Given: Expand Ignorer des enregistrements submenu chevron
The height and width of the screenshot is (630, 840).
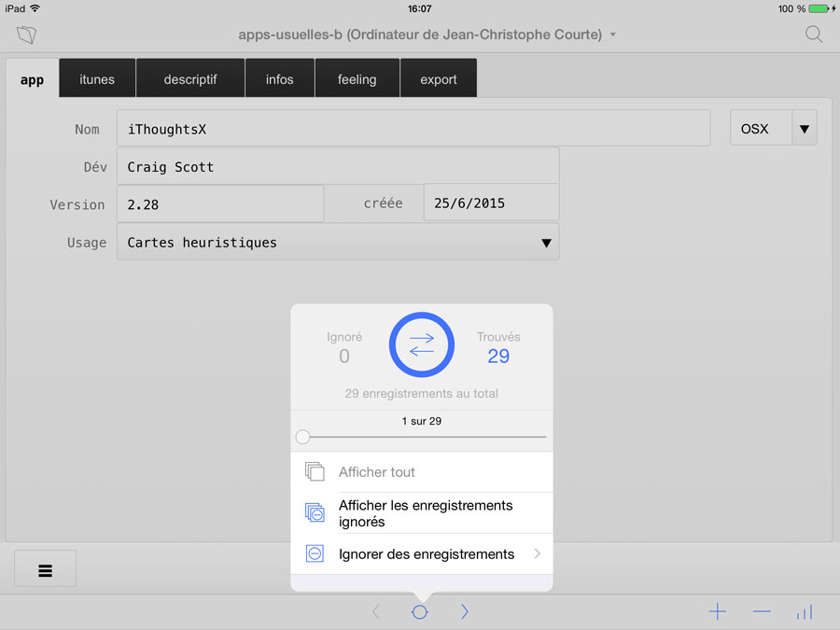Looking at the screenshot, I should coord(538,553).
